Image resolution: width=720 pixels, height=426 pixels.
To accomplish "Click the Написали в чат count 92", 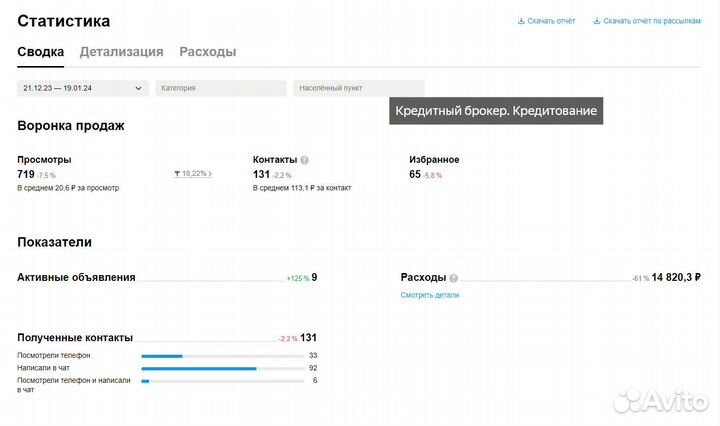I will pyautogui.click(x=313, y=368).
